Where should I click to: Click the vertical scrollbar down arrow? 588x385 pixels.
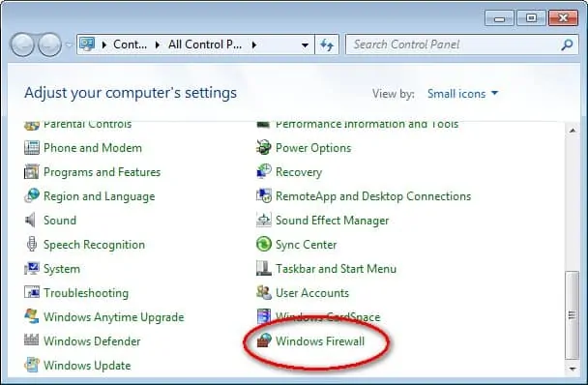pyautogui.click(x=573, y=369)
